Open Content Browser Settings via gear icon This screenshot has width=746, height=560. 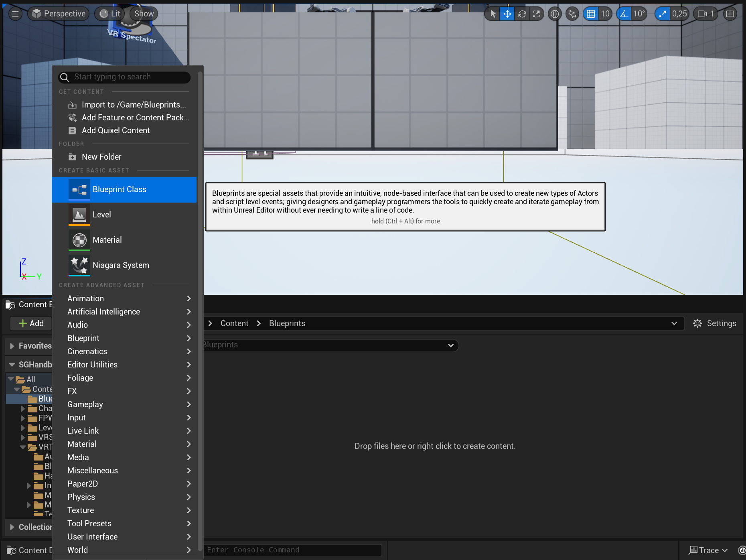[697, 323]
